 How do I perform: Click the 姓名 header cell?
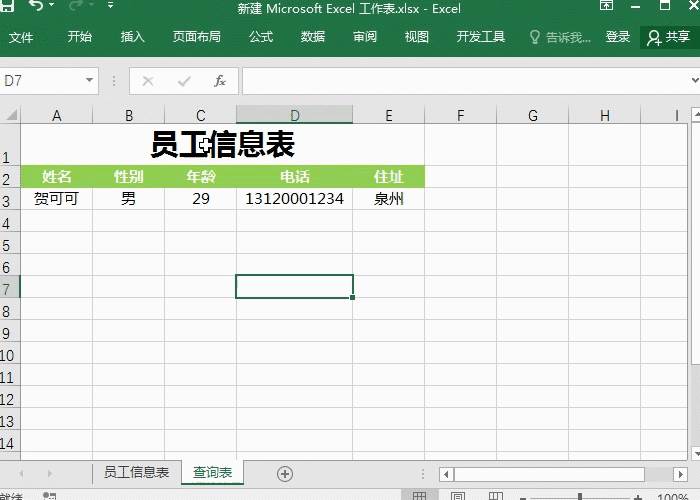coord(57,177)
